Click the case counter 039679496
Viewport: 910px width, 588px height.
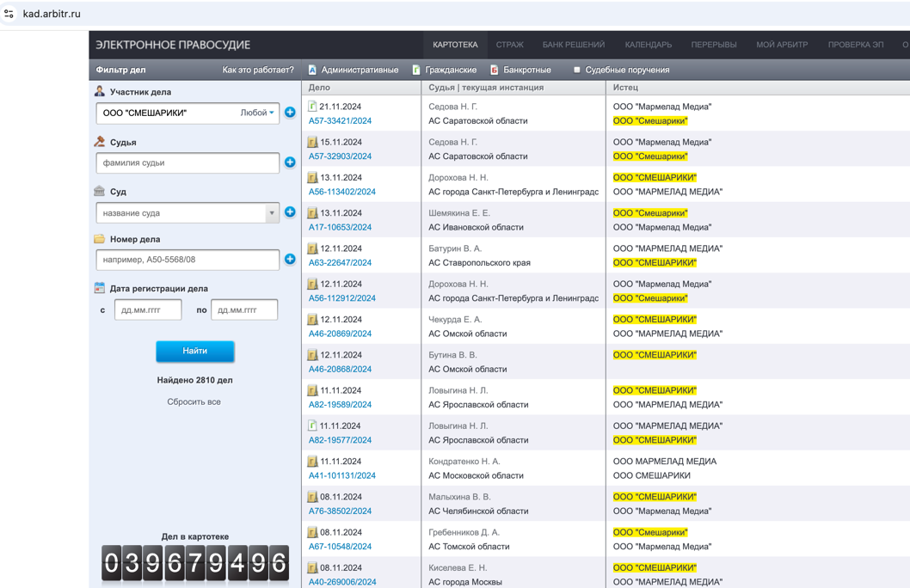195,563
